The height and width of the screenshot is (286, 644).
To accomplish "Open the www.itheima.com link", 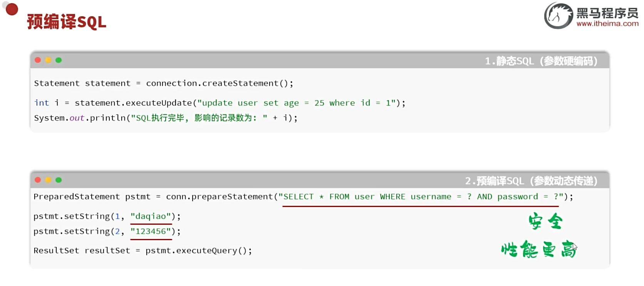I will tap(607, 24).
